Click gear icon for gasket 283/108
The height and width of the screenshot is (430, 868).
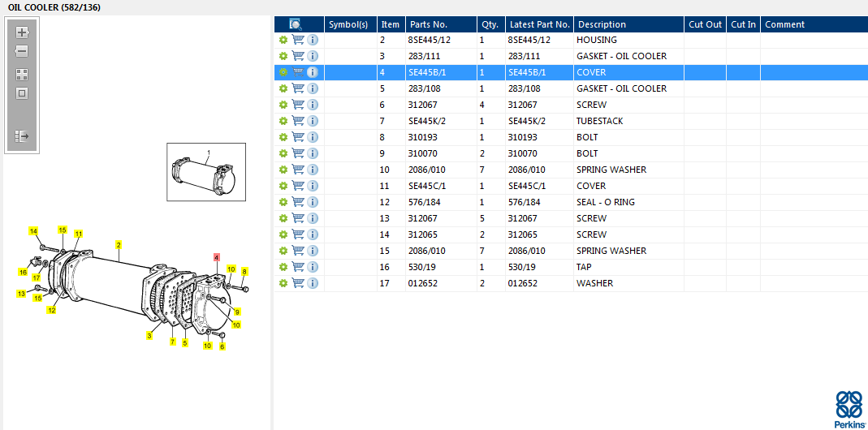coord(283,88)
